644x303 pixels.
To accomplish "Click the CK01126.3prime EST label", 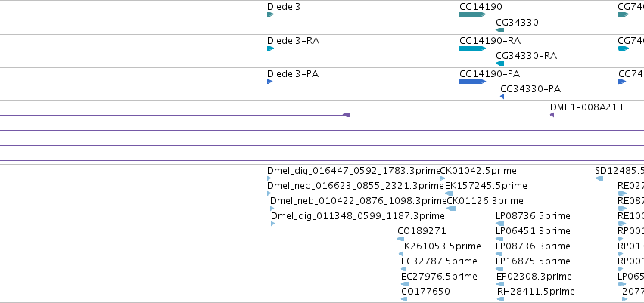I will [x=485, y=201].
